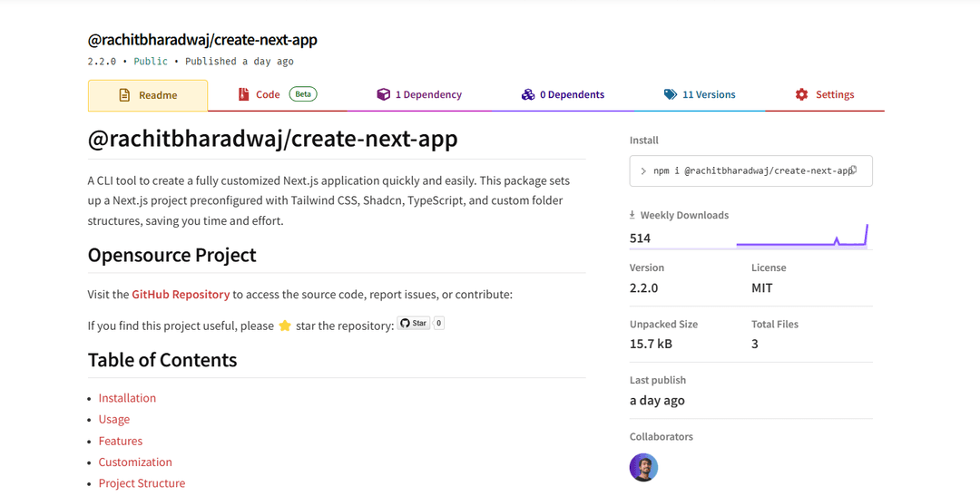Click the Dependency cube icon
This screenshot has width=980, height=496.
click(383, 94)
